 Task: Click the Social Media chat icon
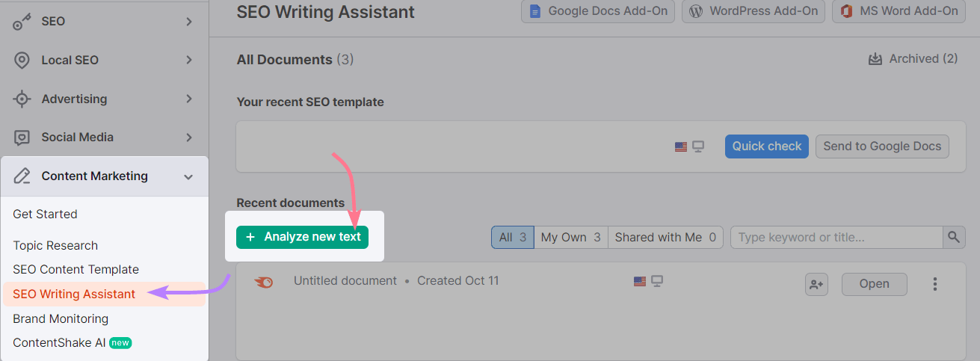point(22,138)
